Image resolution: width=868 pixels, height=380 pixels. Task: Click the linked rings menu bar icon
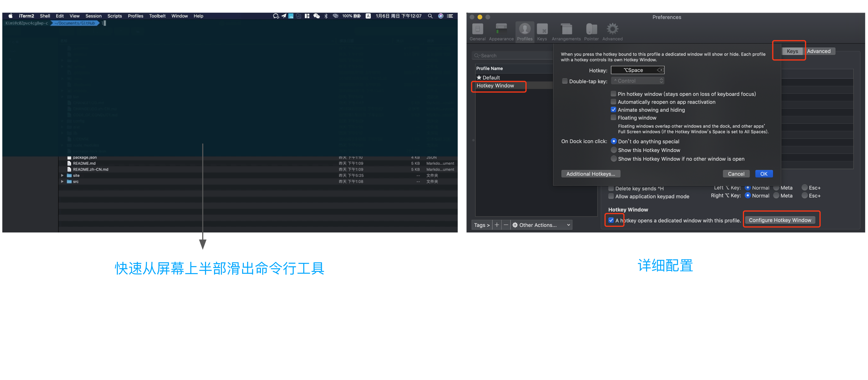(x=335, y=16)
